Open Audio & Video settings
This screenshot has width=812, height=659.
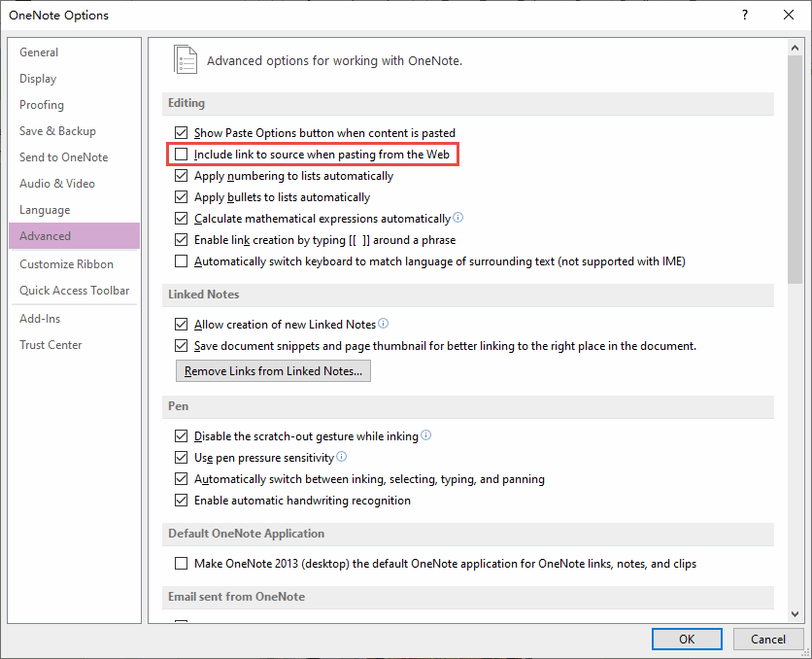(74, 184)
